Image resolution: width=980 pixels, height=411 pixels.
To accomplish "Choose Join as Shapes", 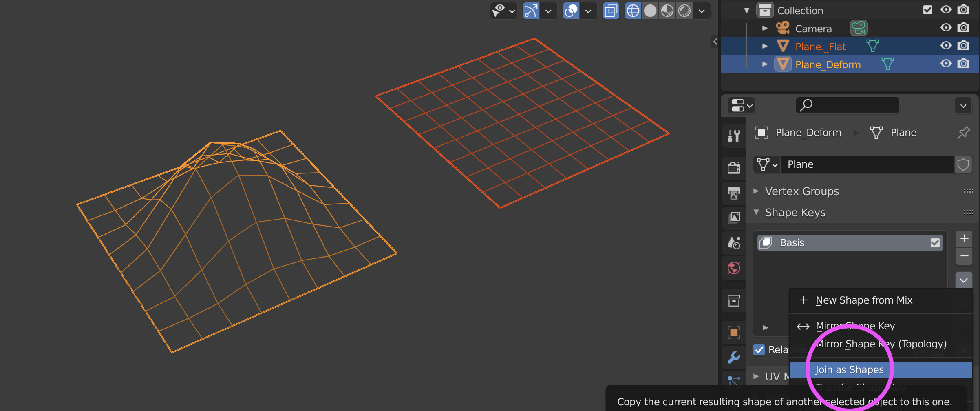I will [x=881, y=369].
